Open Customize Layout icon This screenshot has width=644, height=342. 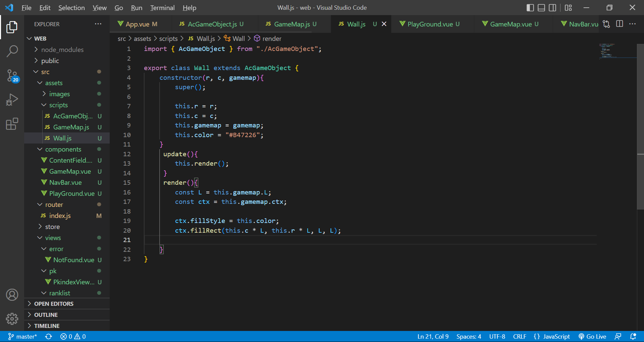pyautogui.click(x=568, y=8)
